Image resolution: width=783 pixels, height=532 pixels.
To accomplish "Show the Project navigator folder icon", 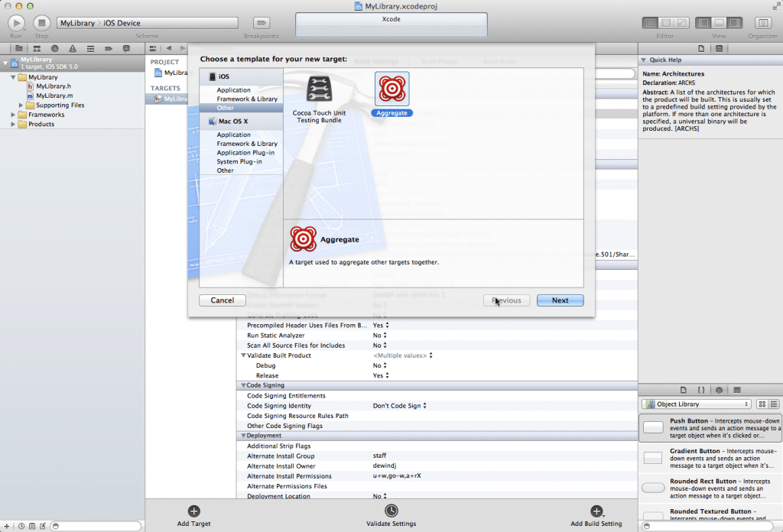I will coord(18,48).
